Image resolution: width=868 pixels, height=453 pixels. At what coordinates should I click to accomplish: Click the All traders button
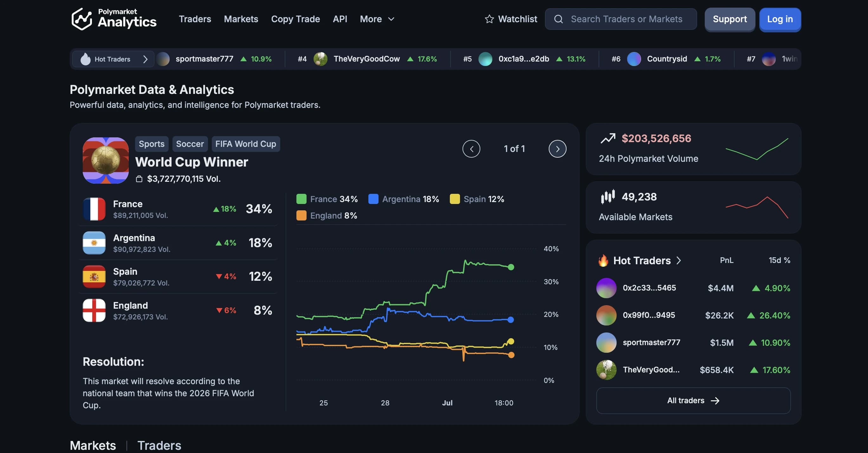click(x=693, y=400)
